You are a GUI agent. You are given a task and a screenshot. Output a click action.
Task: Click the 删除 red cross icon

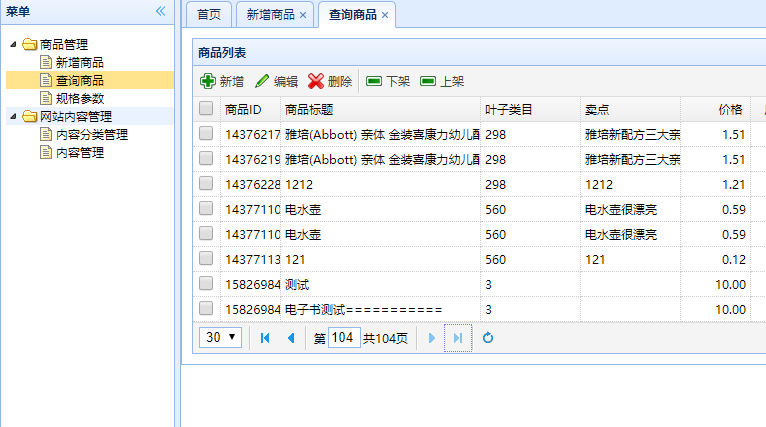316,81
